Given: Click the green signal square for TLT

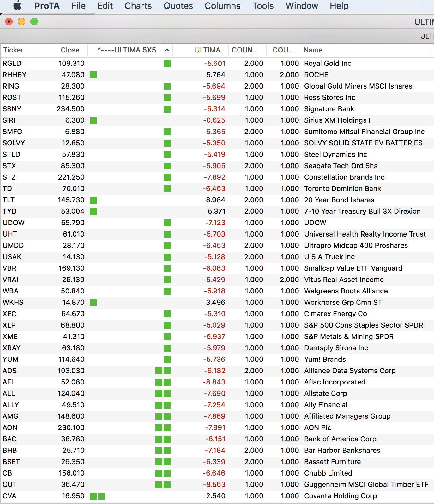Looking at the screenshot, I should coord(93,200).
